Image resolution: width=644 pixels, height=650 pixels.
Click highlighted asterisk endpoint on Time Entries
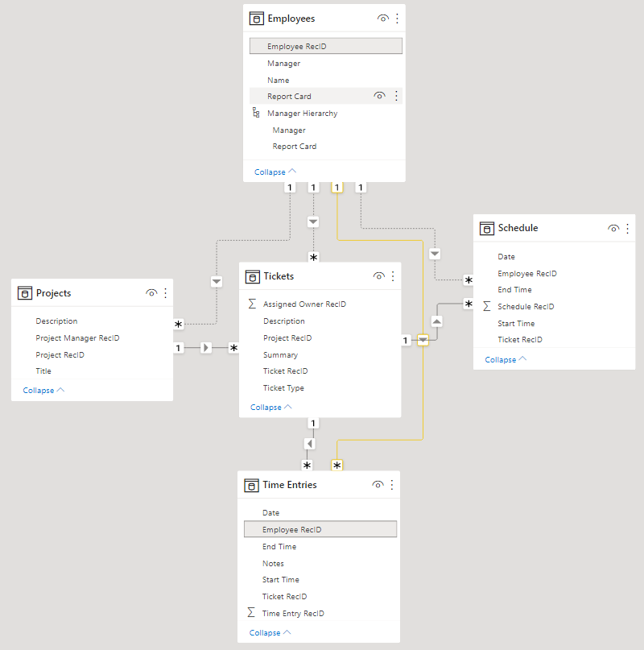click(x=337, y=465)
